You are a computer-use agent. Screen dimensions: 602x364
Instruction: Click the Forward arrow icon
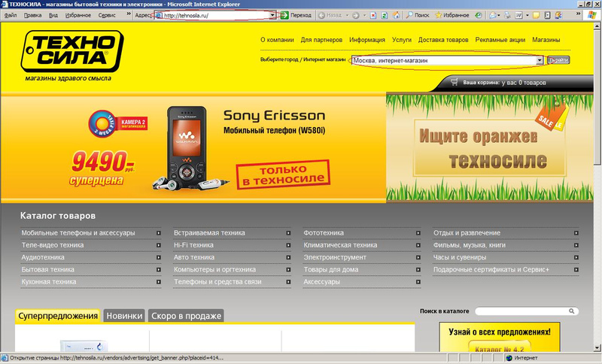355,15
